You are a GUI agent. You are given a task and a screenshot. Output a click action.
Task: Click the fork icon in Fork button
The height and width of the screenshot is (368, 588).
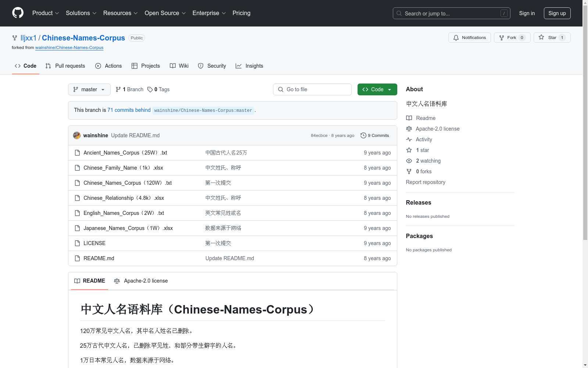(502, 38)
